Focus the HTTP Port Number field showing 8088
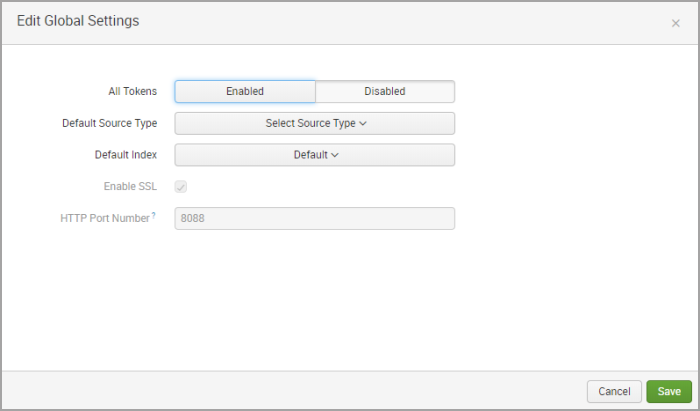 click(x=314, y=218)
